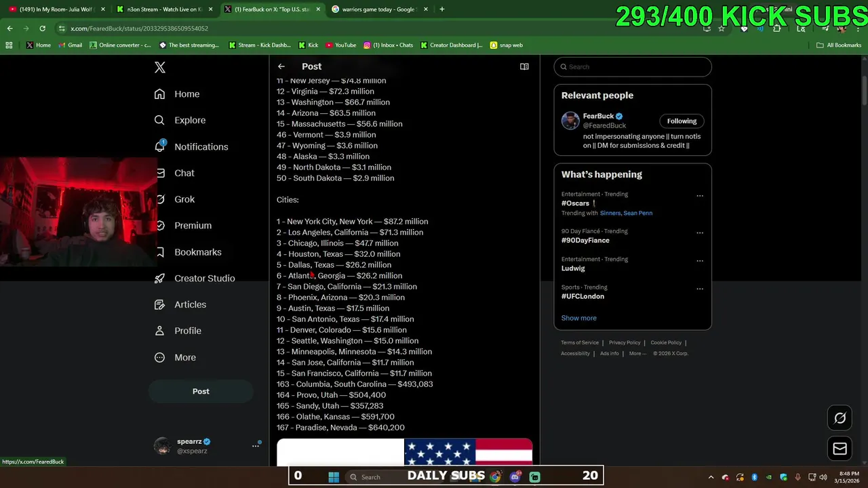Image resolution: width=868 pixels, height=488 pixels.
Task: Open YouTube bookmark
Action: tap(340, 45)
